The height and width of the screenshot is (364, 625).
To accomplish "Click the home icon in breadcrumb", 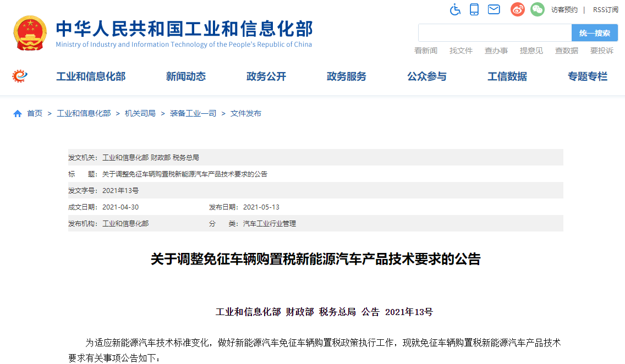I will (x=17, y=113).
